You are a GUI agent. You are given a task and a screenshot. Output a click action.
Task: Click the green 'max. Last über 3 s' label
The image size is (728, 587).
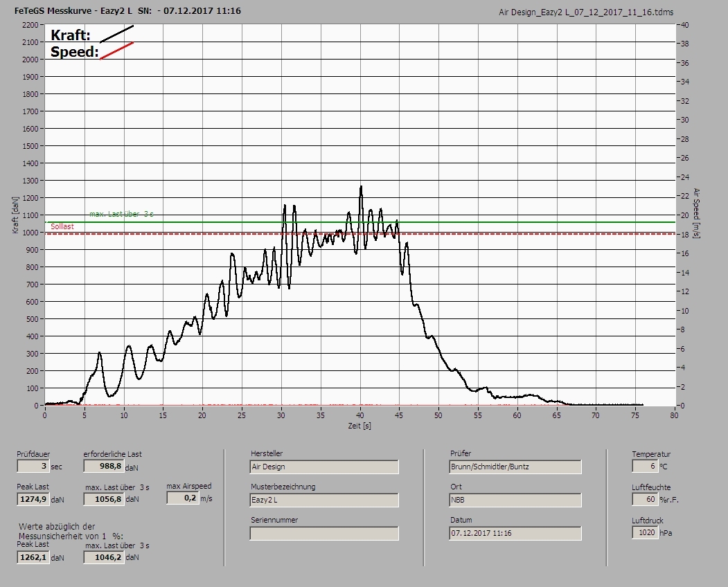pyautogui.click(x=122, y=214)
